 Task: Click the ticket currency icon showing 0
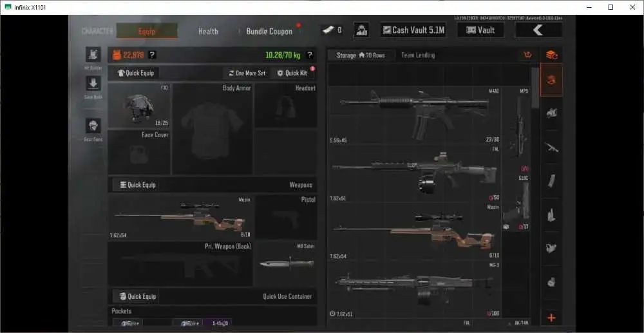[327, 30]
